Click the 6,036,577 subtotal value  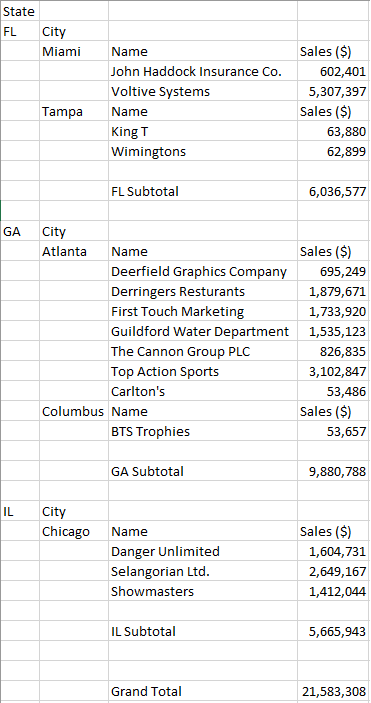pos(334,191)
